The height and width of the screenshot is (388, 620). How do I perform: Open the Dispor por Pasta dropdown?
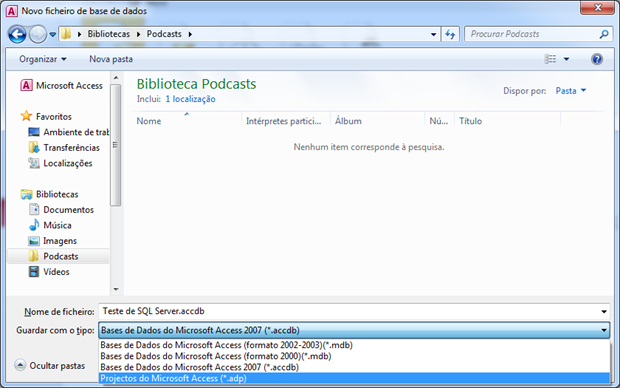(571, 91)
